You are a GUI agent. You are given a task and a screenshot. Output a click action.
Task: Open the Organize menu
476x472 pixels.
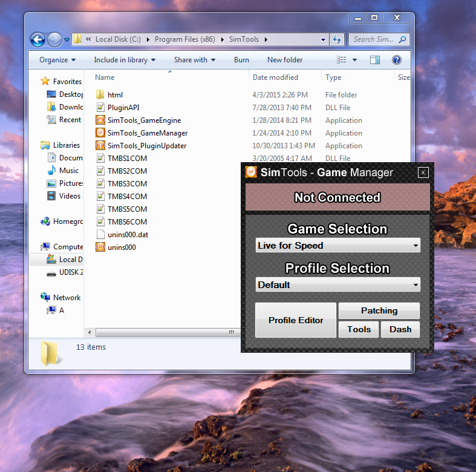click(x=57, y=60)
